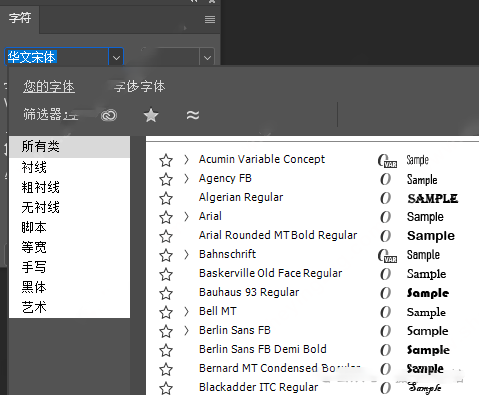Click the Arial font name
Screen dimensions: 479x395
point(210,216)
